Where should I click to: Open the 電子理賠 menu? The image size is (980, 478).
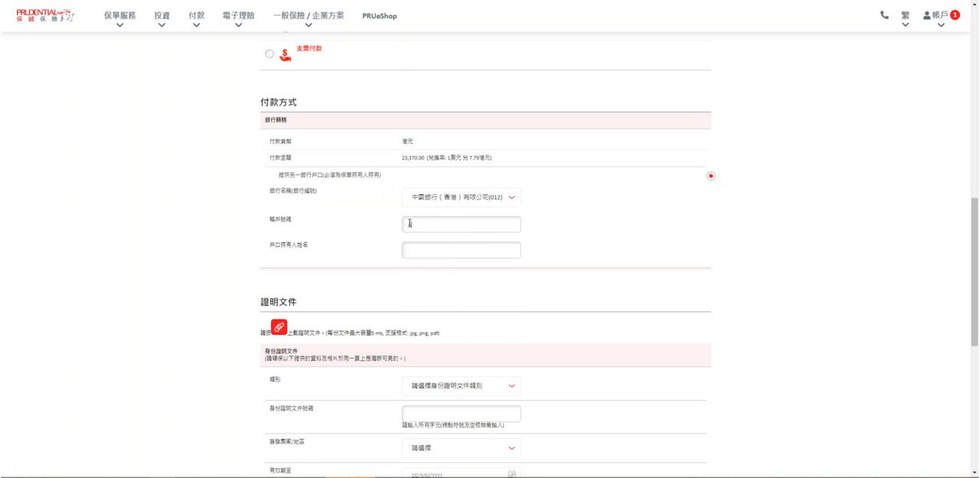[x=238, y=18]
